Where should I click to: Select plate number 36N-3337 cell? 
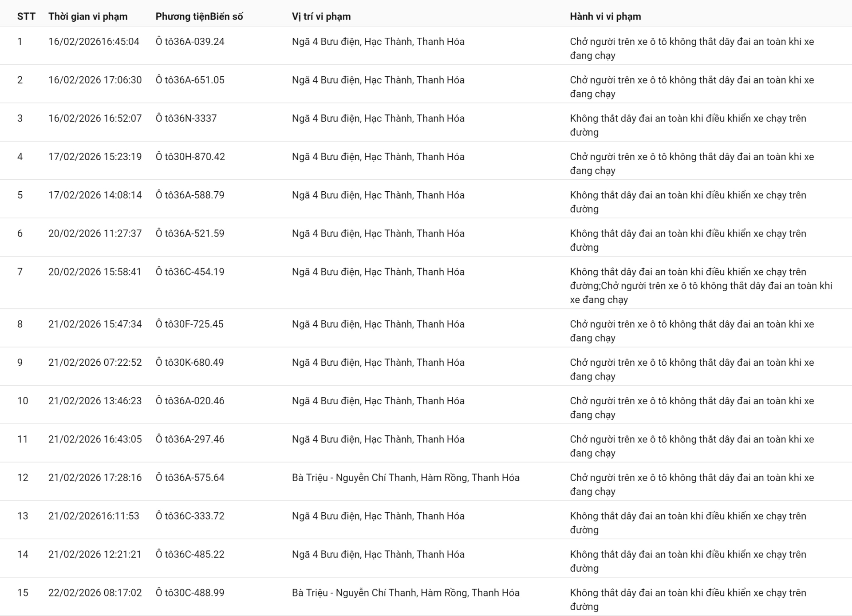click(186, 118)
